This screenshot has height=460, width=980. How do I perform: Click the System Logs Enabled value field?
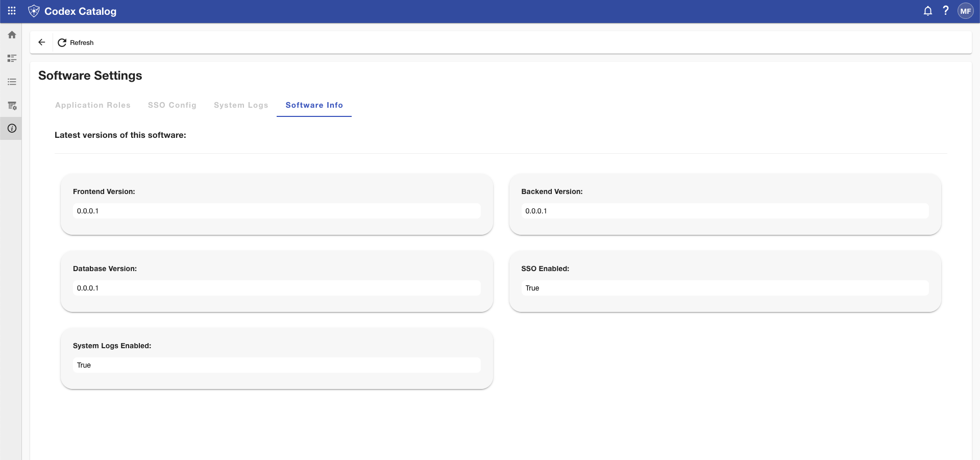(x=277, y=365)
